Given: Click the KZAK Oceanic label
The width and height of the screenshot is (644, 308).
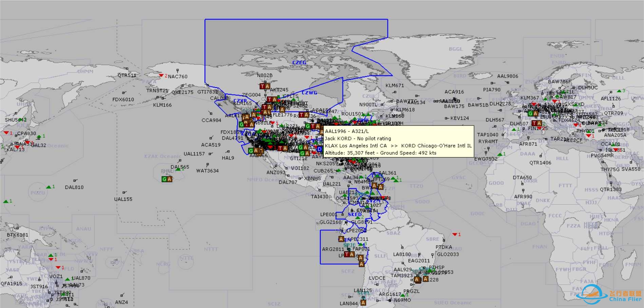Looking at the screenshot, I should (163, 156).
